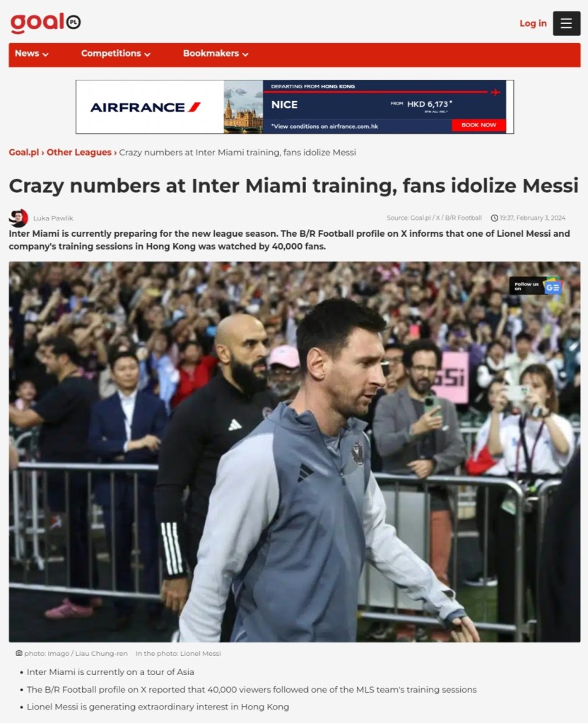The width and height of the screenshot is (588, 723).
Task: Click the Air France logo in ad
Action: click(146, 107)
